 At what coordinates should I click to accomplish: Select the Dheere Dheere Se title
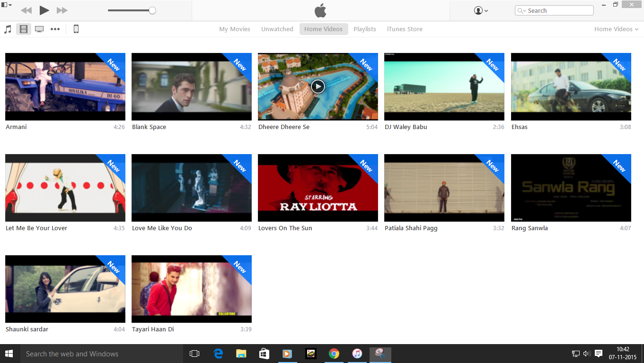click(x=284, y=127)
